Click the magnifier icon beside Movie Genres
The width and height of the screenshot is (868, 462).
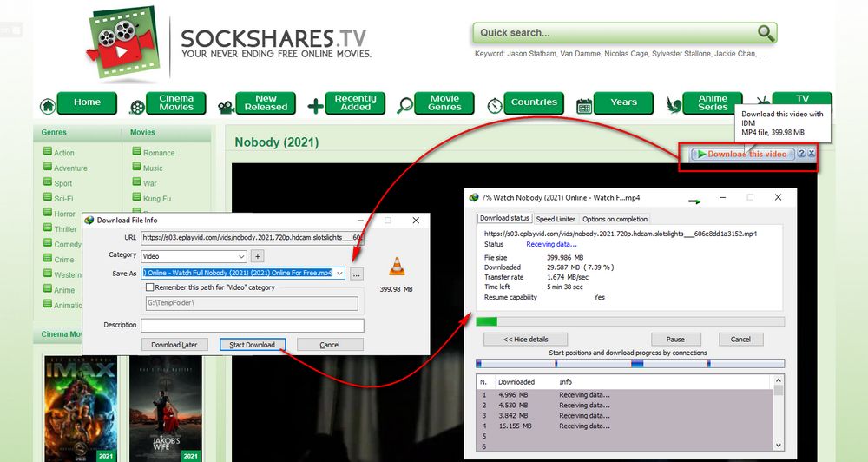405,105
